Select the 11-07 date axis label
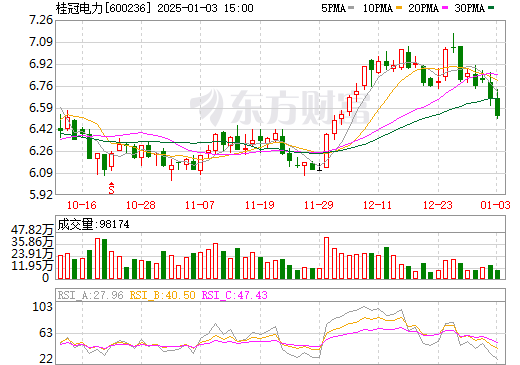This screenshot has height=365, width=520. (x=200, y=205)
